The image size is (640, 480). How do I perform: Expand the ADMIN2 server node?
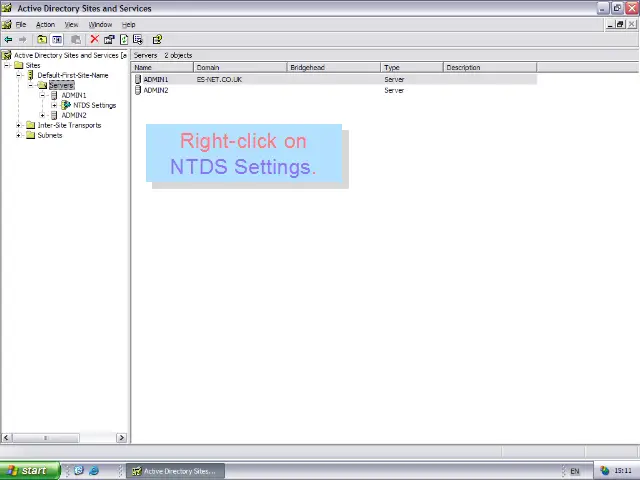pyautogui.click(x=43, y=115)
